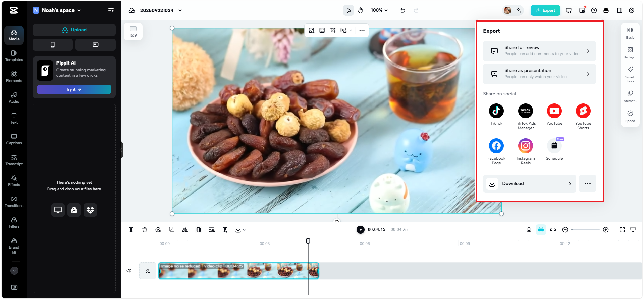This screenshot has width=644, height=300.
Task: Switch to the Captions sidebar tab
Action: click(14, 139)
